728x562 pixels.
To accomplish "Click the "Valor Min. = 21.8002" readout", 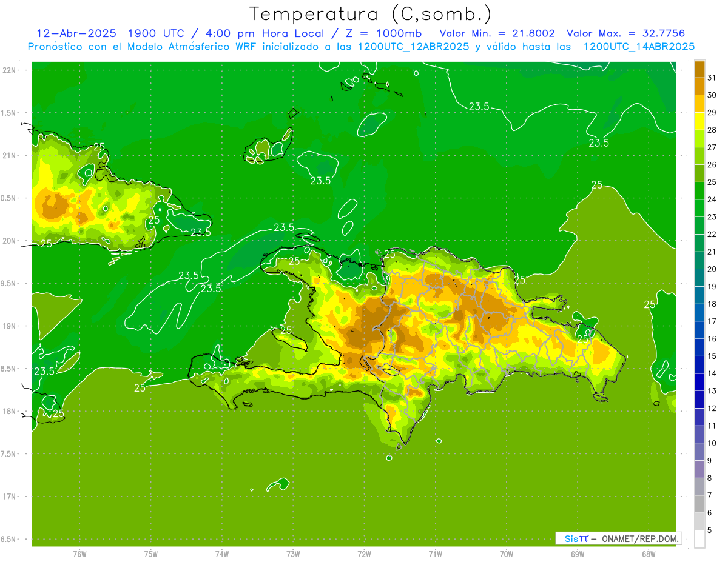I will [497, 33].
